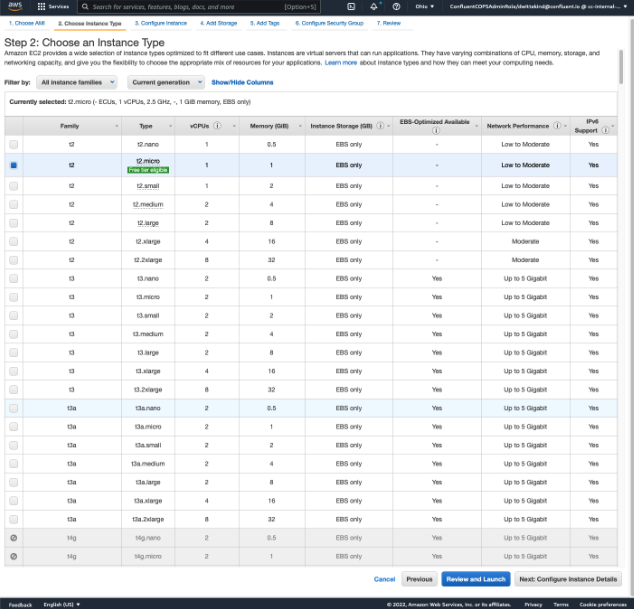This screenshot has height=609, width=634.
Task: Click the t3.medium type cell
Action: click(148, 334)
